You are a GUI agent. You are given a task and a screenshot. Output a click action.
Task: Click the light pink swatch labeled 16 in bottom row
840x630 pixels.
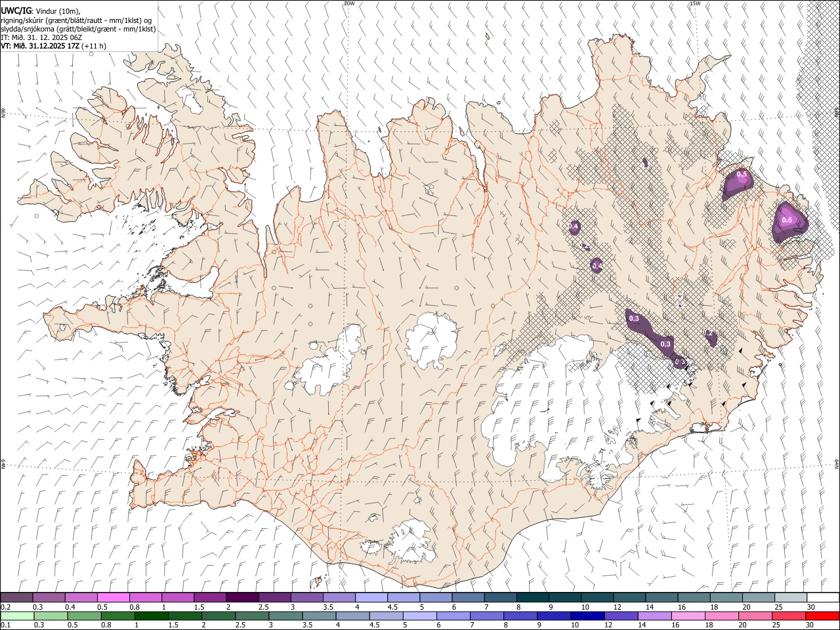pyautogui.click(x=688, y=616)
